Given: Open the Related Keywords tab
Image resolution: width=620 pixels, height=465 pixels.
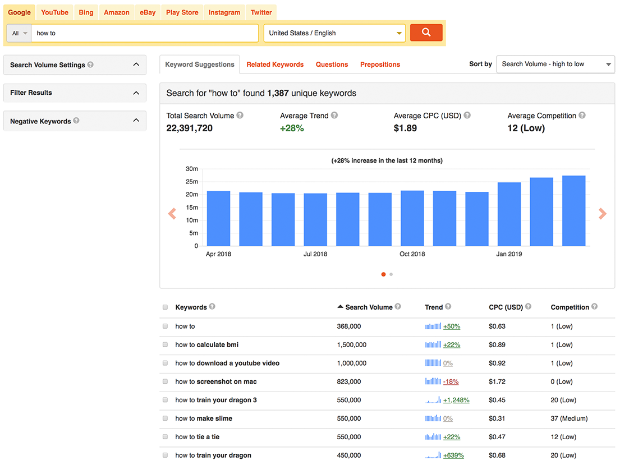Looking at the screenshot, I should pyautogui.click(x=275, y=64).
